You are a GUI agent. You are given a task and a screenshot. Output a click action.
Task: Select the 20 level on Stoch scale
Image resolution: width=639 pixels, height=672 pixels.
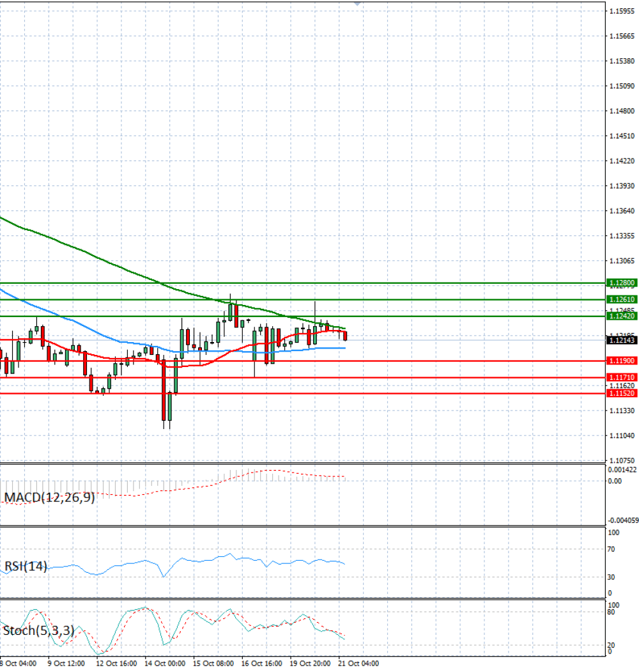coord(611,645)
